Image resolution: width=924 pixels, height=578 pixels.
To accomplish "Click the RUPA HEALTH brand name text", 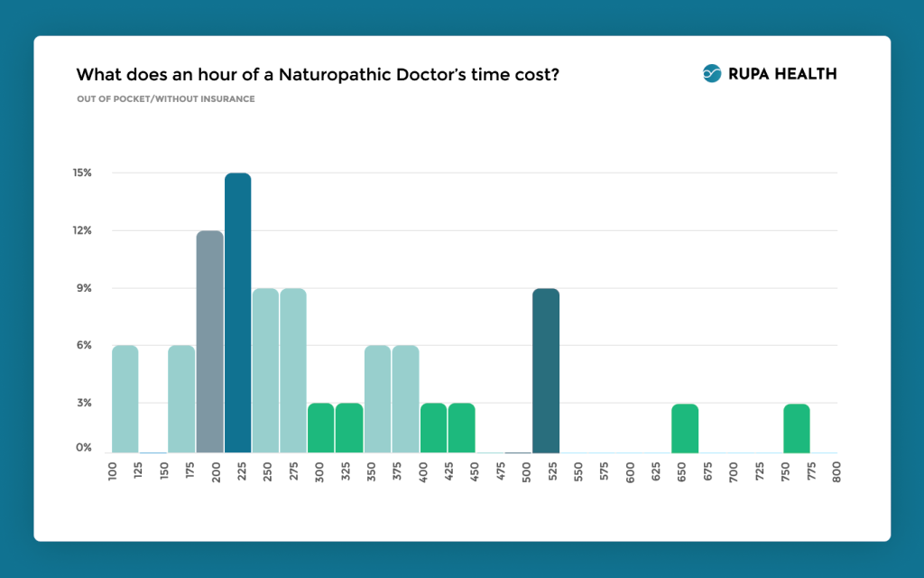I will pyautogui.click(x=781, y=74).
